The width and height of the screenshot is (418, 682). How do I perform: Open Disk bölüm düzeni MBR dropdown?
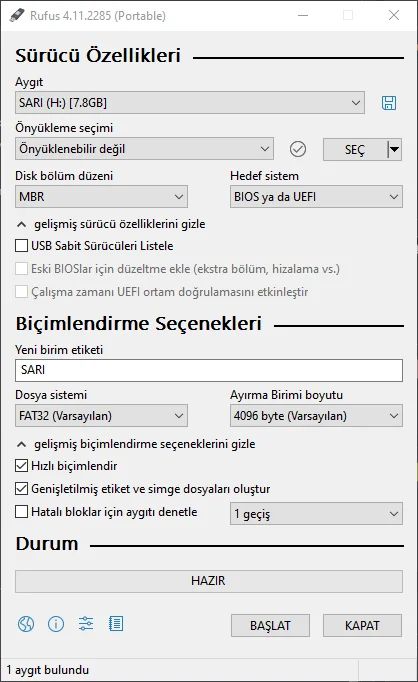coord(101,197)
